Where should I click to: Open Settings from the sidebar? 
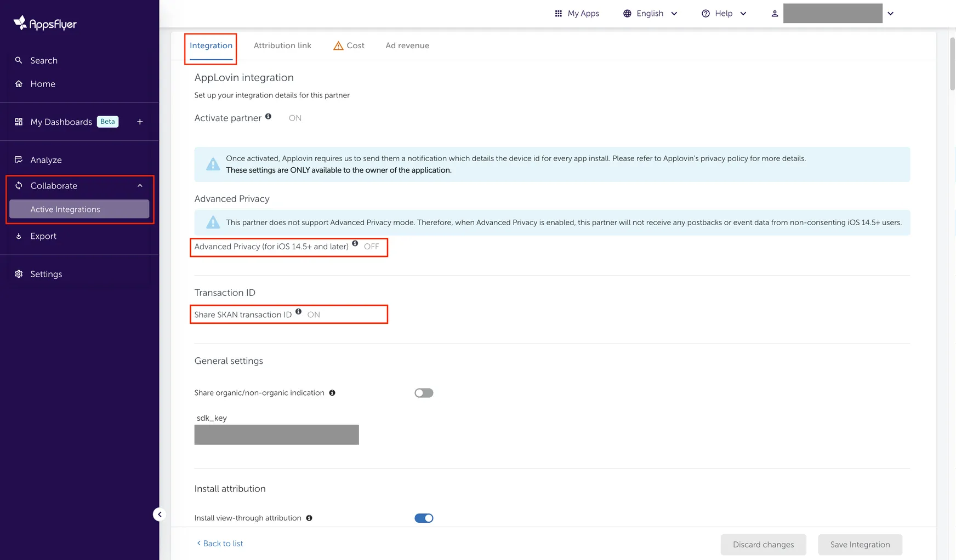click(x=46, y=273)
